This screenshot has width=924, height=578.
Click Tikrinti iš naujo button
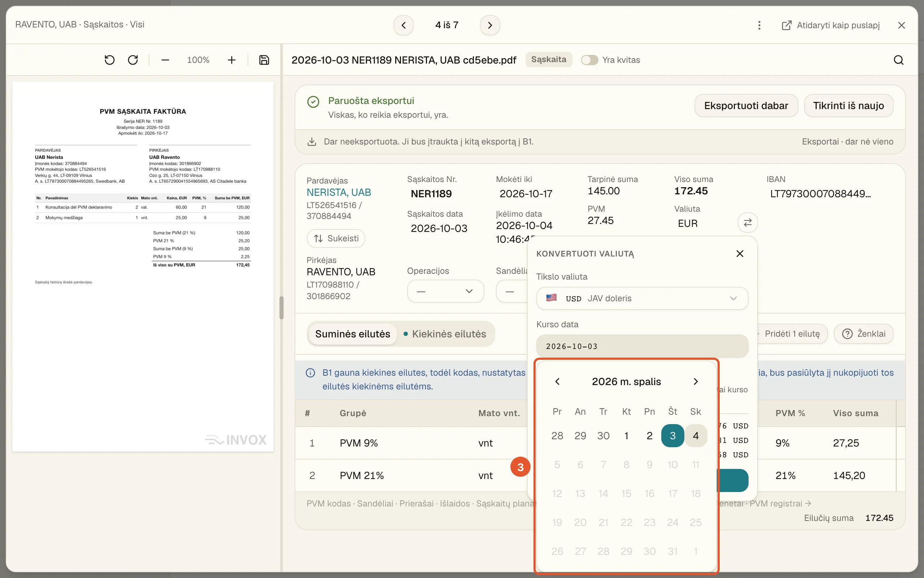(x=849, y=105)
